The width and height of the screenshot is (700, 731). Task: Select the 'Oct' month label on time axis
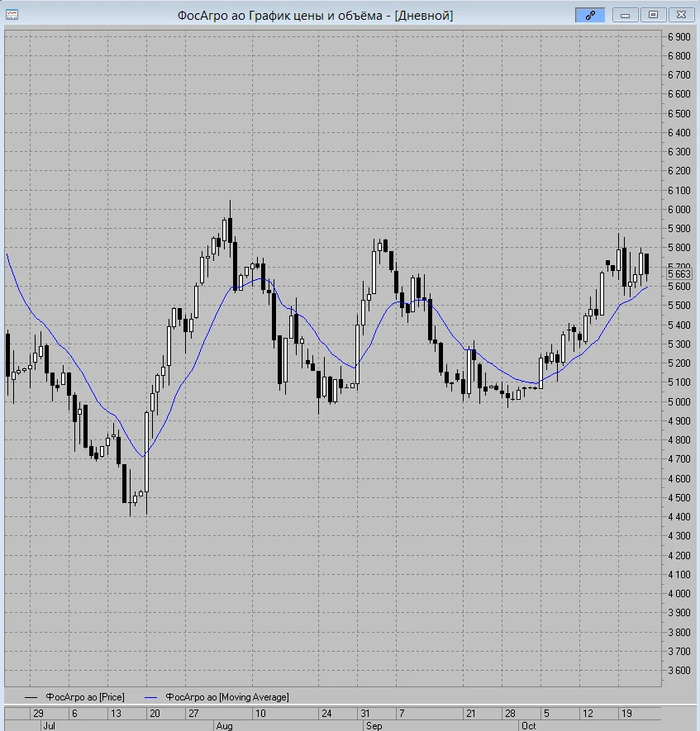coord(529,726)
